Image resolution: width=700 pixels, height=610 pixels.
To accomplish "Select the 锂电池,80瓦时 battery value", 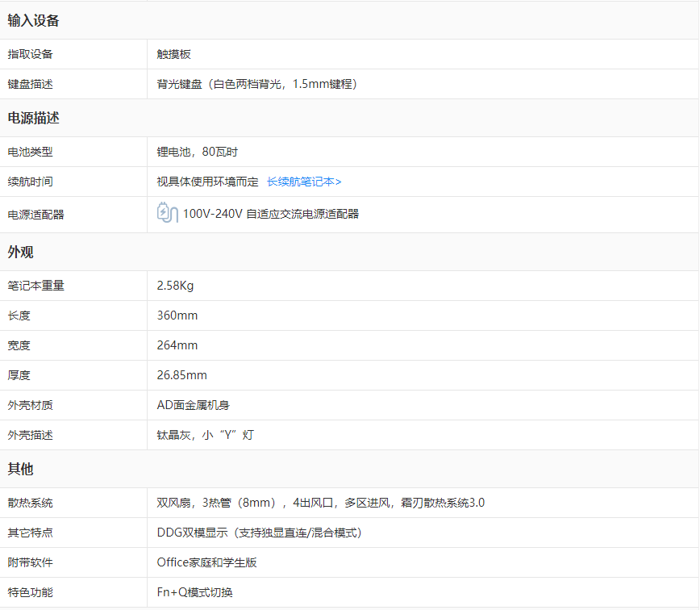I will (x=197, y=152).
